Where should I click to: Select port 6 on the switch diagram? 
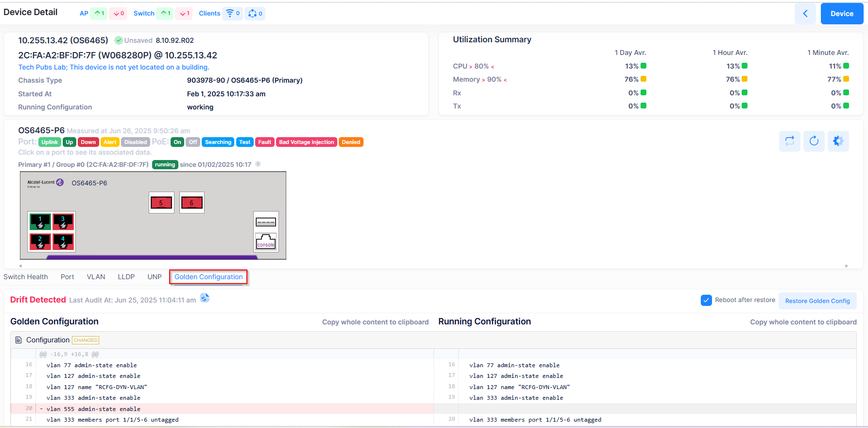[x=191, y=203]
